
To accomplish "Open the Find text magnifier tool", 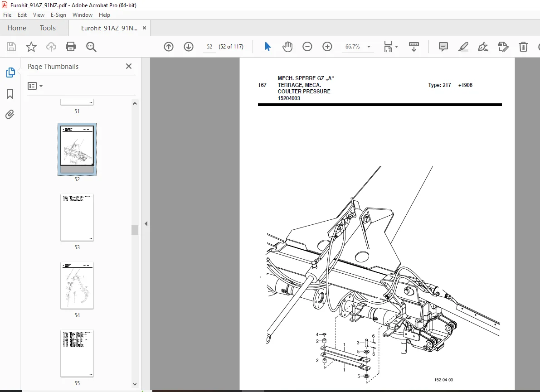I will (x=91, y=47).
